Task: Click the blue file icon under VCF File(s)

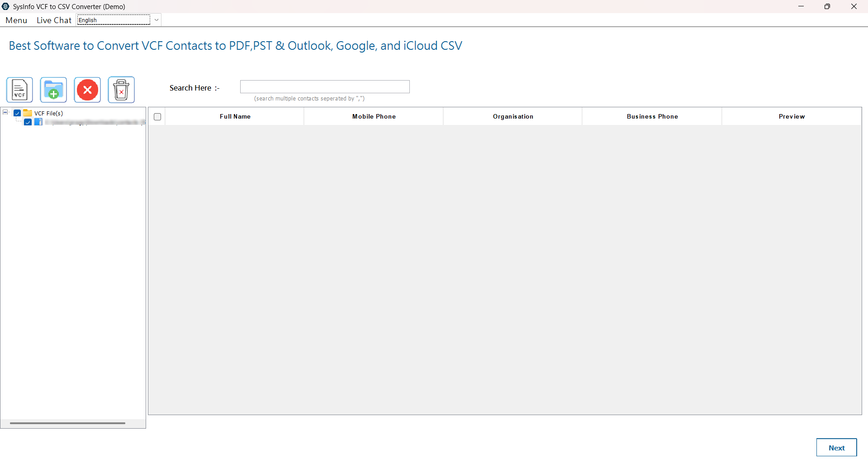Action: 38,122
